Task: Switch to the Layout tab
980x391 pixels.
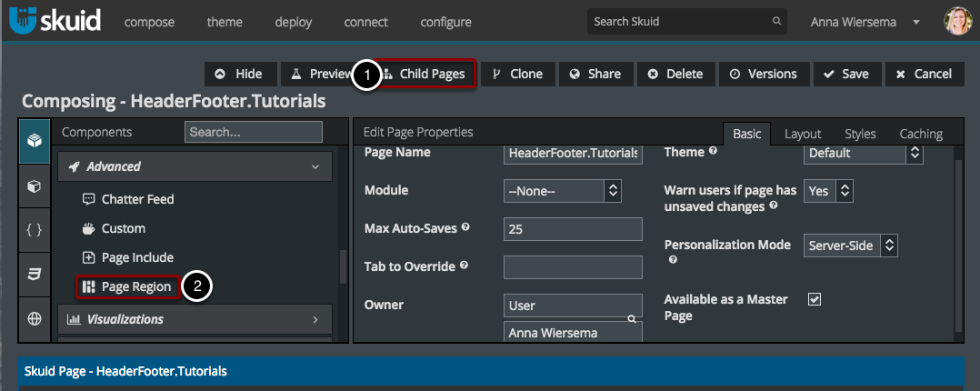Action: [x=803, y=134]
